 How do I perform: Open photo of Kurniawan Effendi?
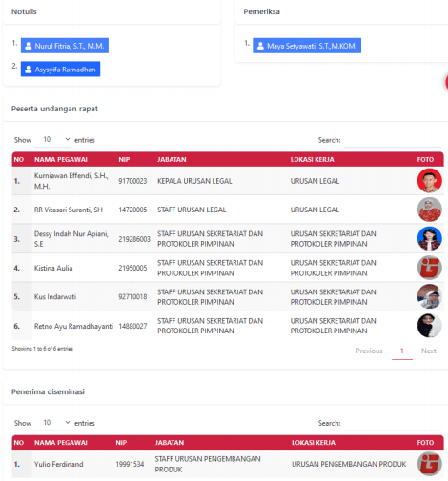tap(429, 181)
